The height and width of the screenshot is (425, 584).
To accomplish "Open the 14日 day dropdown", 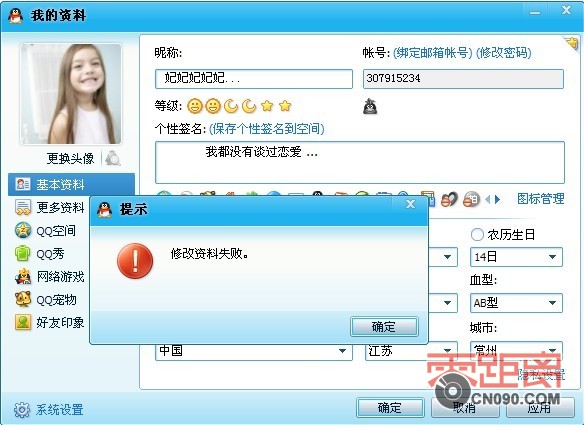I will click(x=516, y=257).
